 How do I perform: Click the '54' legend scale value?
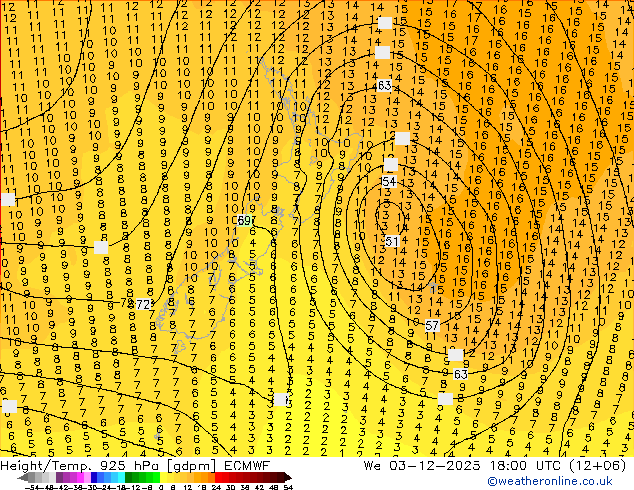(288, 487)
